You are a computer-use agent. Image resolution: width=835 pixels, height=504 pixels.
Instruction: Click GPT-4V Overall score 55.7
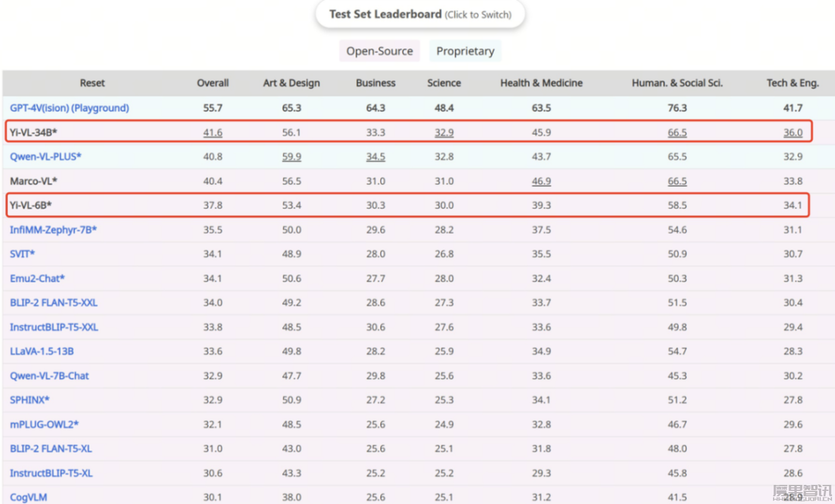click(213, 109)
